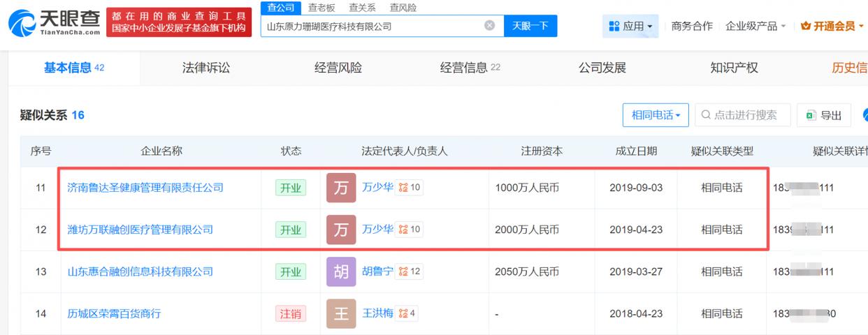Click the 万 avatar in row 11
The height and width of the screenshot is (335, 868).
click(341, 188)
